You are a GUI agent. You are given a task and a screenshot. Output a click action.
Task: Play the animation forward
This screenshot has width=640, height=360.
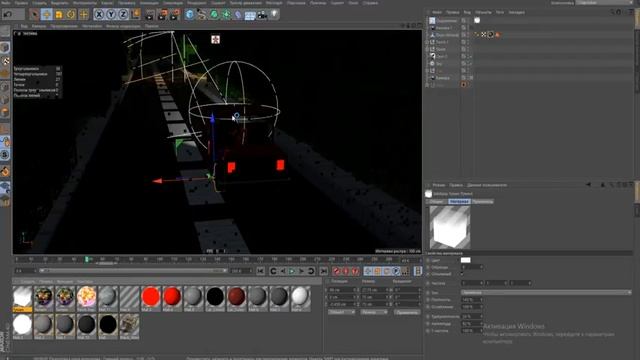[x=292, y=271]
